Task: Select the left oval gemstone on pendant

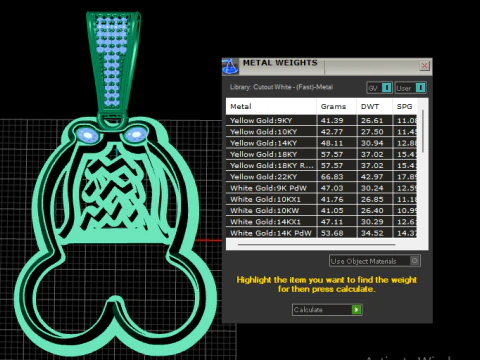Action: point(88,135)
